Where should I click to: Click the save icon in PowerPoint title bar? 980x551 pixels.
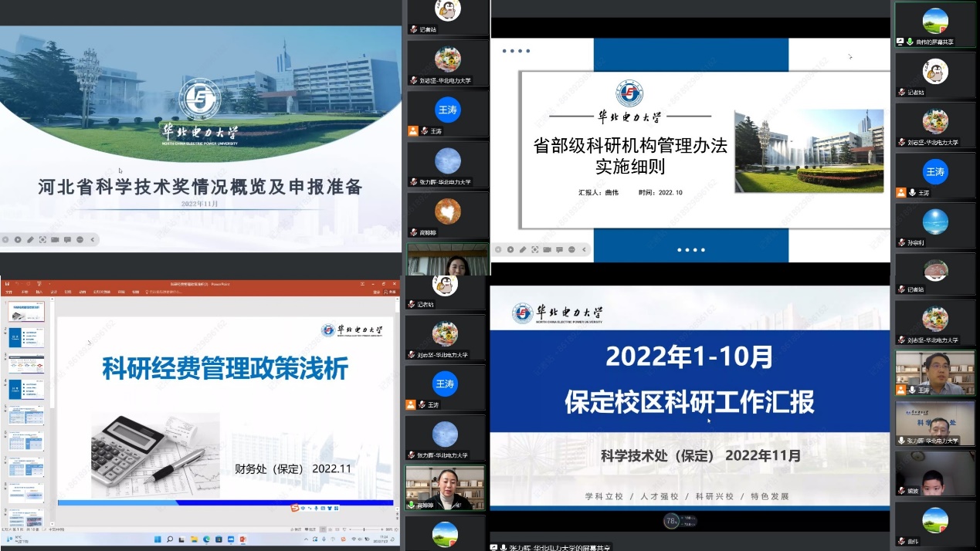click(7, 282)
